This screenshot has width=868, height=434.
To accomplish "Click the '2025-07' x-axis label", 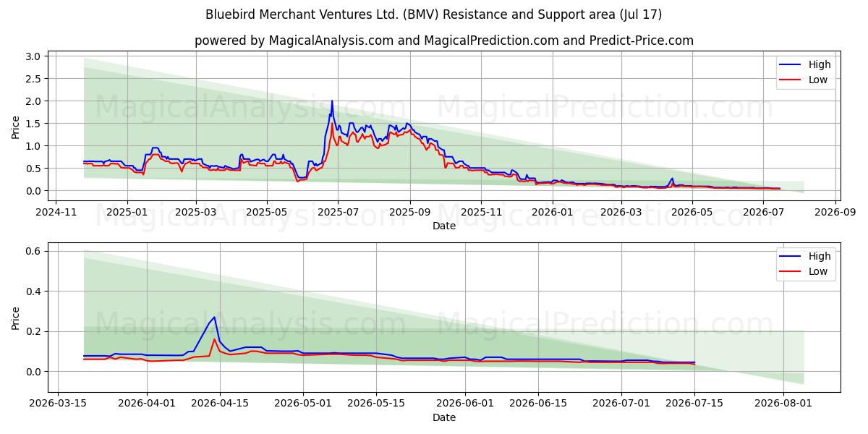I will (336, 212).
